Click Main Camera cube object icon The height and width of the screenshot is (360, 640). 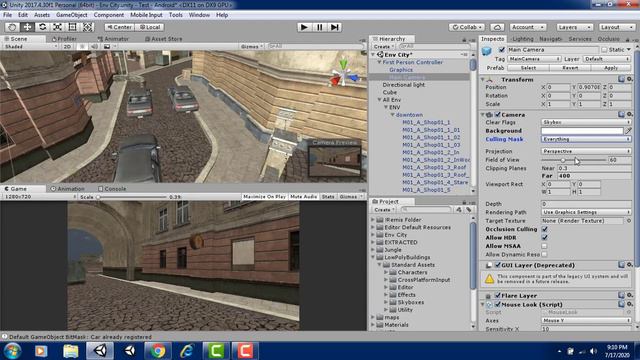[x=487, y=51]
